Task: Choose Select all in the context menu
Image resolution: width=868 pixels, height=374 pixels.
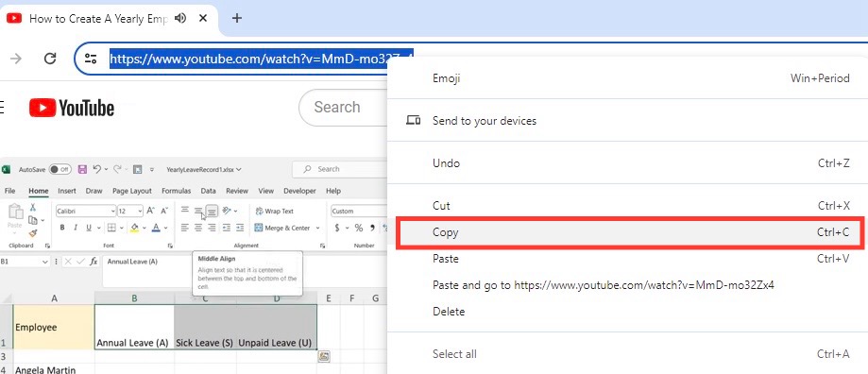Action: [628, 354]
